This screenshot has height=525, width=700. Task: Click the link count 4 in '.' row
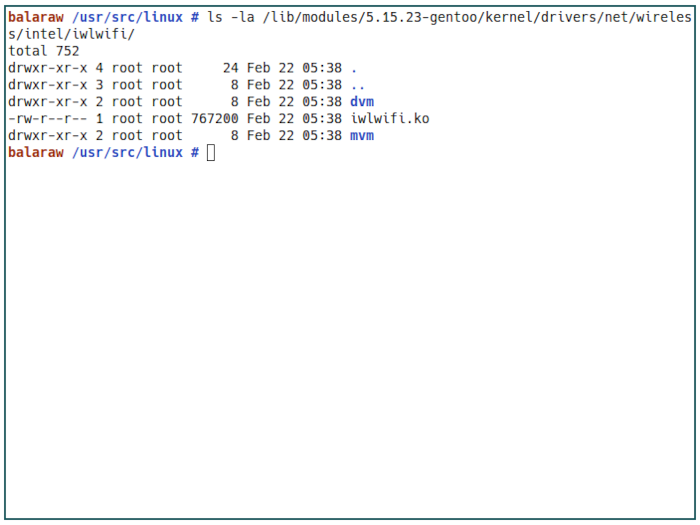[100, 68]
